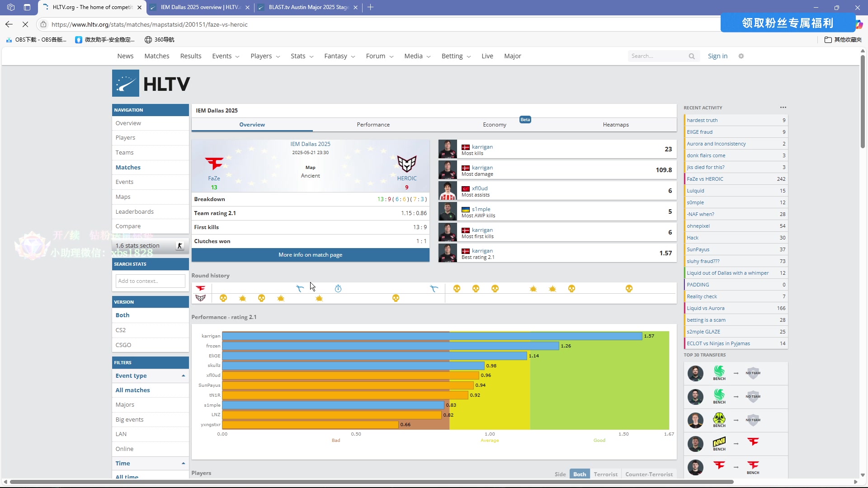Click the 360导航 bookmark
868x488 pixels.
click(160, 40)
